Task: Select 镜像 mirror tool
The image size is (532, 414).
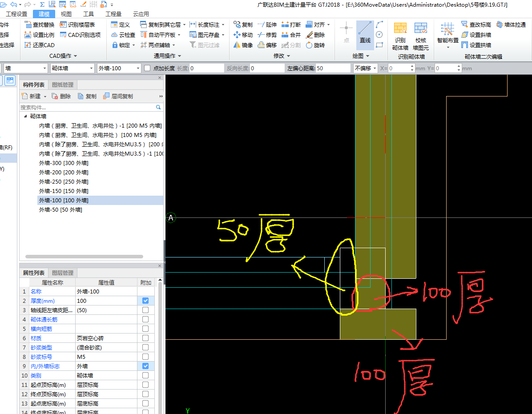Action: tap(243, 45)
